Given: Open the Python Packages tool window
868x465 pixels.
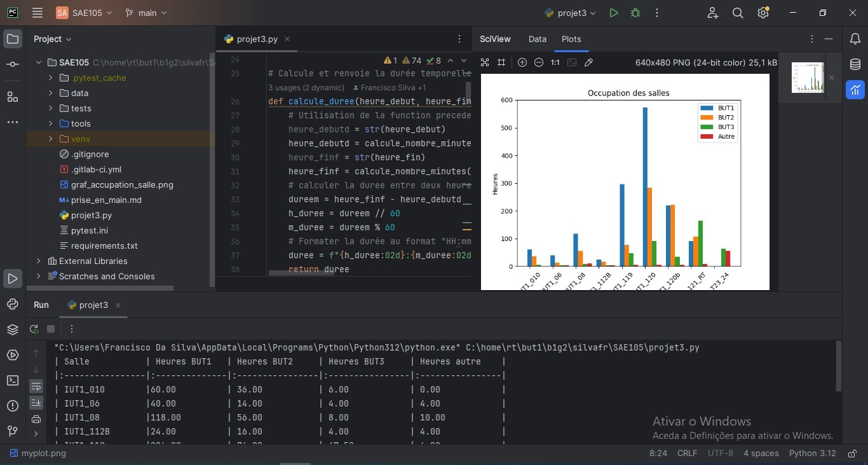Looking at the screenshot, I should pyautogui.click(x=13, y=330).
